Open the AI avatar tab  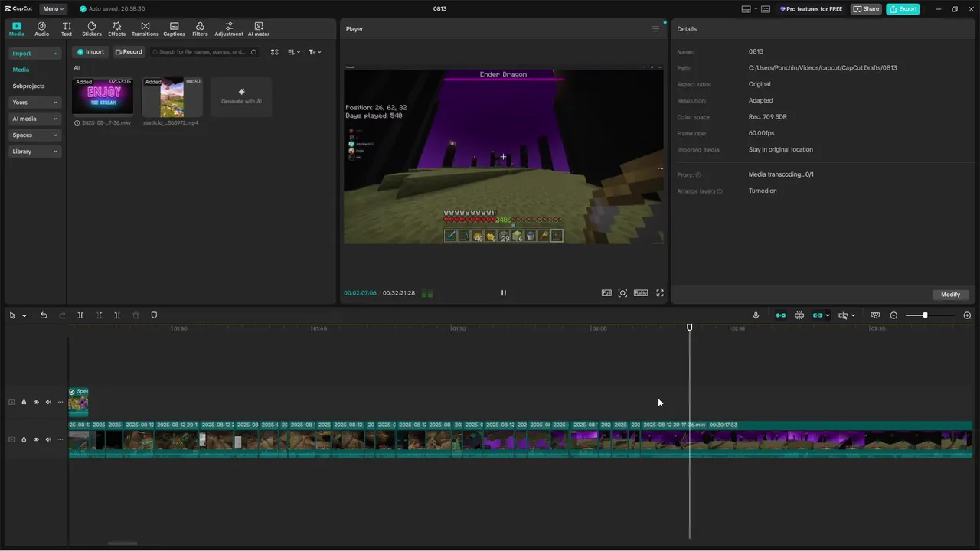coord(259,29)
